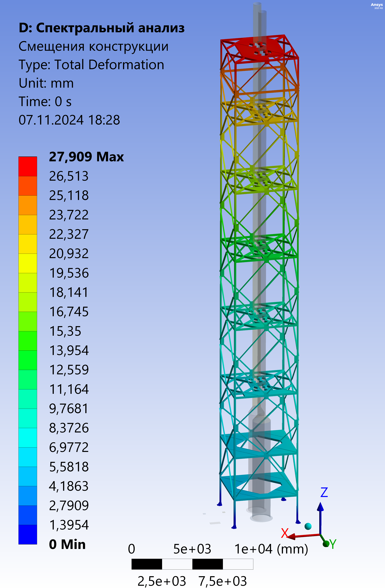Click the red legend band beside 27,909 Max
The height and width of the screenshot is (588, 385).
coord(28,166)
